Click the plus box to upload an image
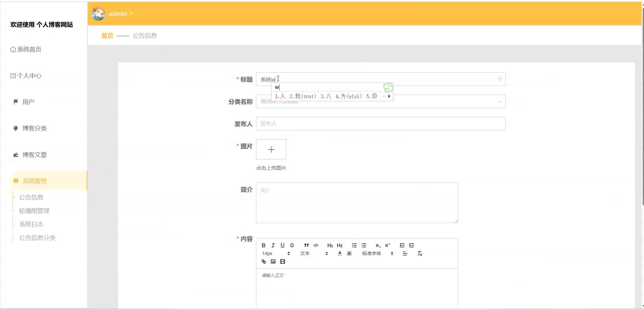Viewport: 644px width, 310px height. (271, 149)
